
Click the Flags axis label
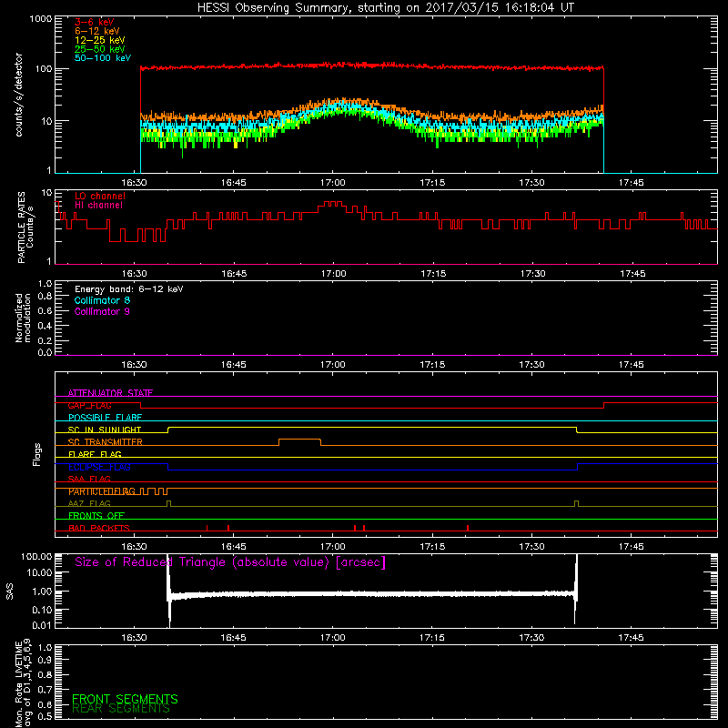point(37,454)
